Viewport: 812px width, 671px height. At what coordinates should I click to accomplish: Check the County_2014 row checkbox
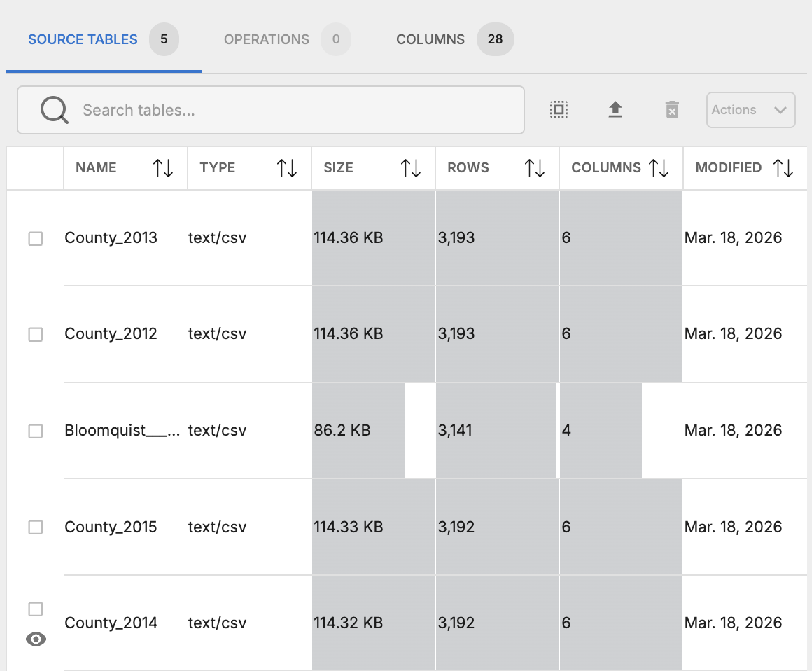click(x=35, y=609)
